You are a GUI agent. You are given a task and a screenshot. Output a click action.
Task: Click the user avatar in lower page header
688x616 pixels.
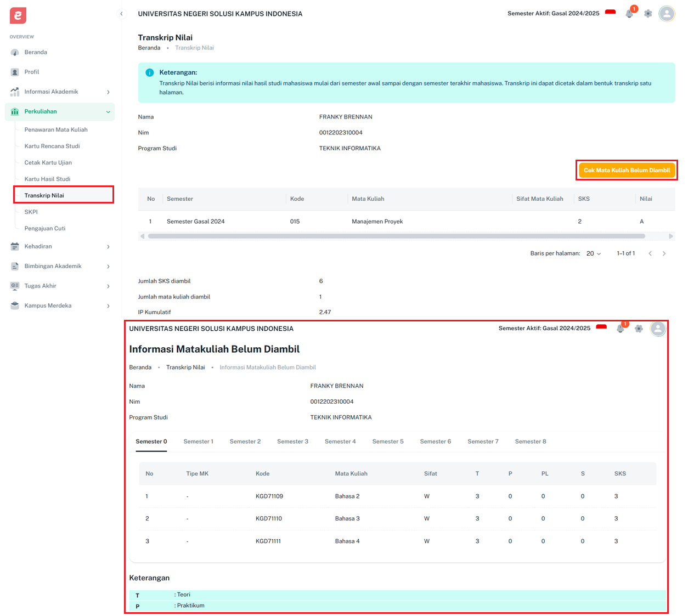click(x=658, y=329)
